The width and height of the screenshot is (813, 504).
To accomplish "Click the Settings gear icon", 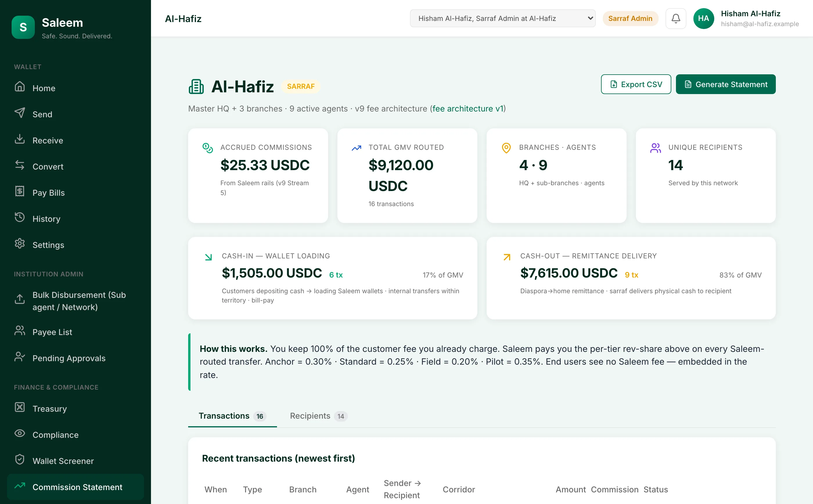I will pos(20,244).
